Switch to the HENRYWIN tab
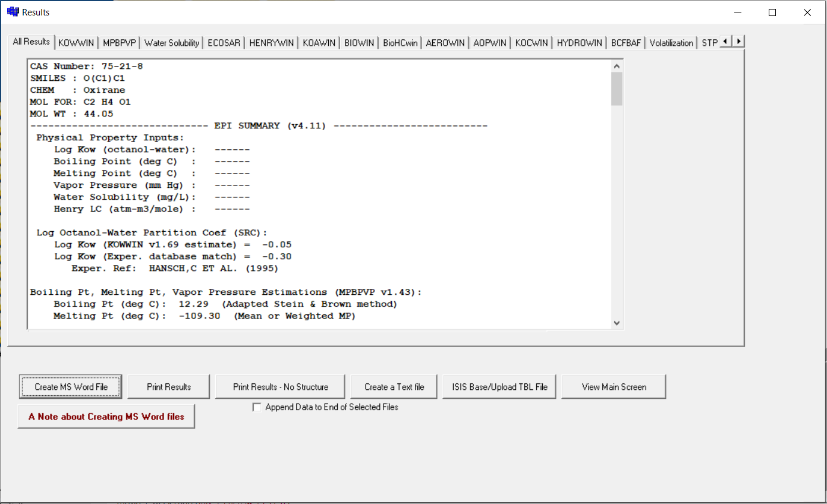827x504 pixels. coord(271,43)
